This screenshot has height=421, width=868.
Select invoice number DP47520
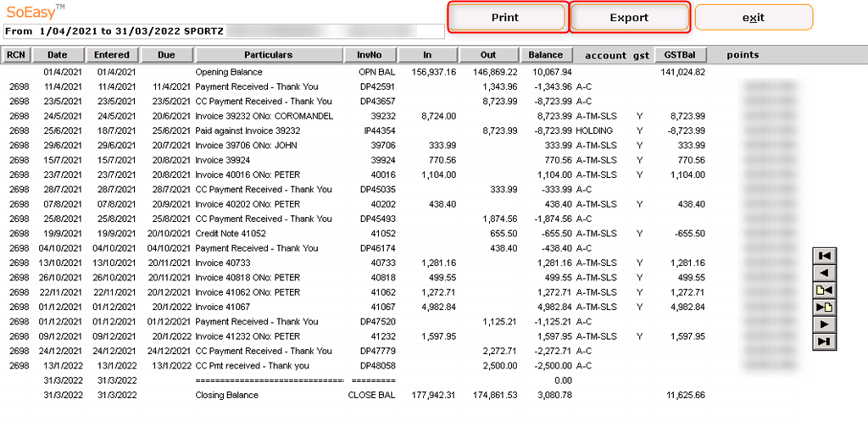click(377, 321)
